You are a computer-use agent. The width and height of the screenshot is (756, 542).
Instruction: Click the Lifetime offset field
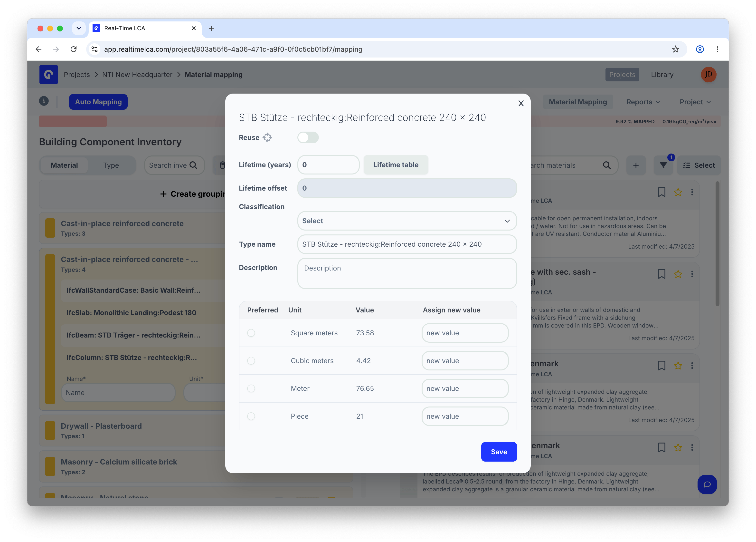(407, 188)
